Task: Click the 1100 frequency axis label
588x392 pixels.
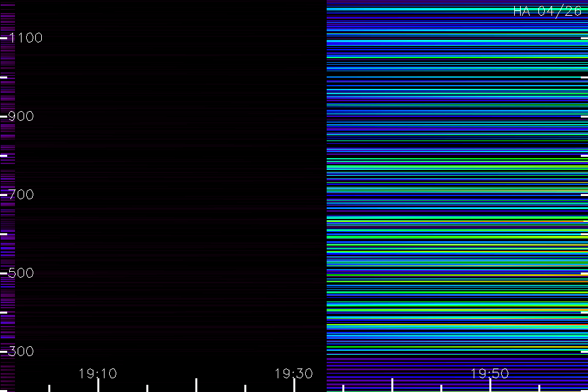Action: point(25,38)
